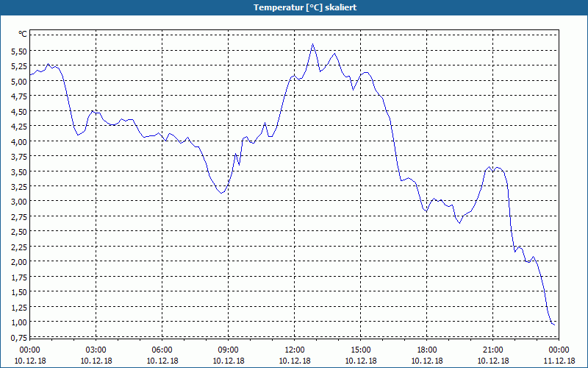Click the 3,25 y-axis value

coord(19,187)
